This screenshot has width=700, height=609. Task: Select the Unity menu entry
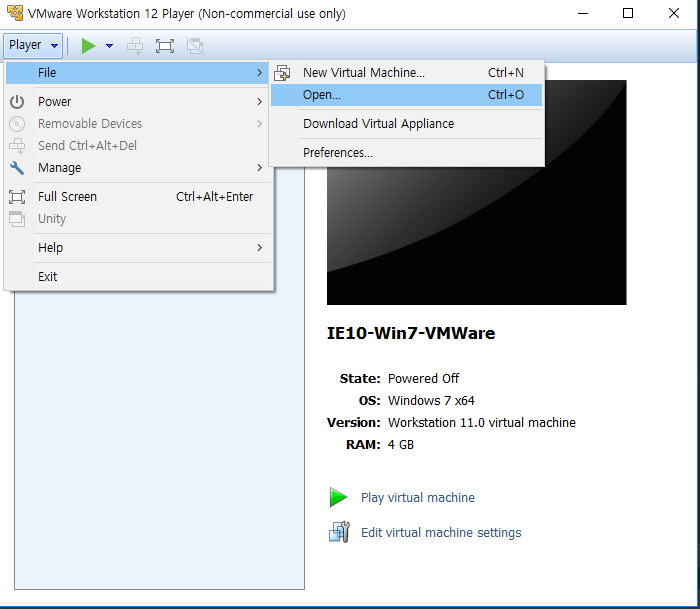point(137,219)
